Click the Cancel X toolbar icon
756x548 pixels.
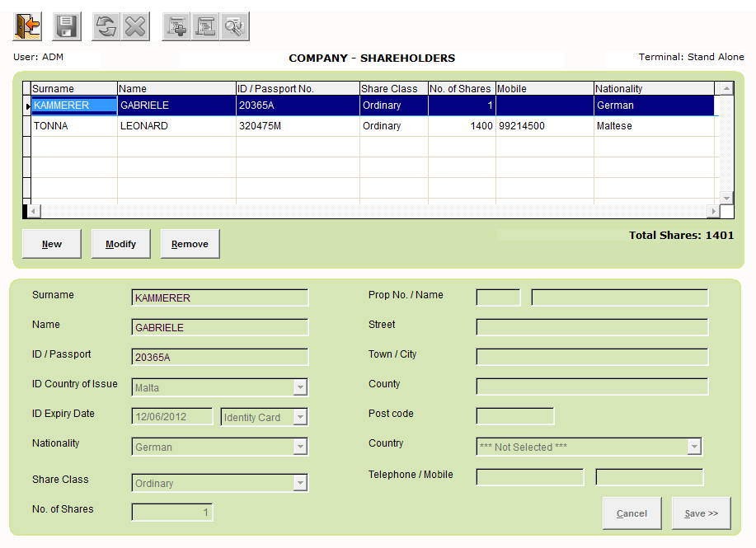click(135, 26)
